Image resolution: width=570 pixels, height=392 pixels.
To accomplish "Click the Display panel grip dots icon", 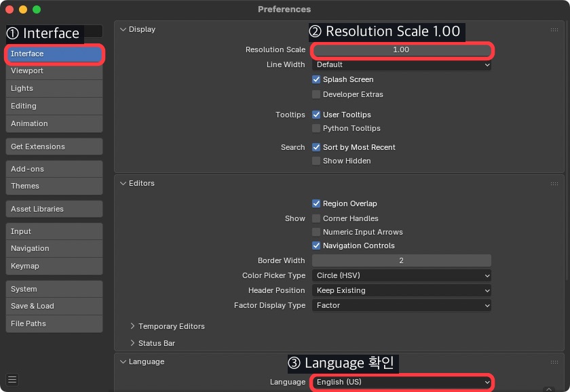I will click(554, 30).
